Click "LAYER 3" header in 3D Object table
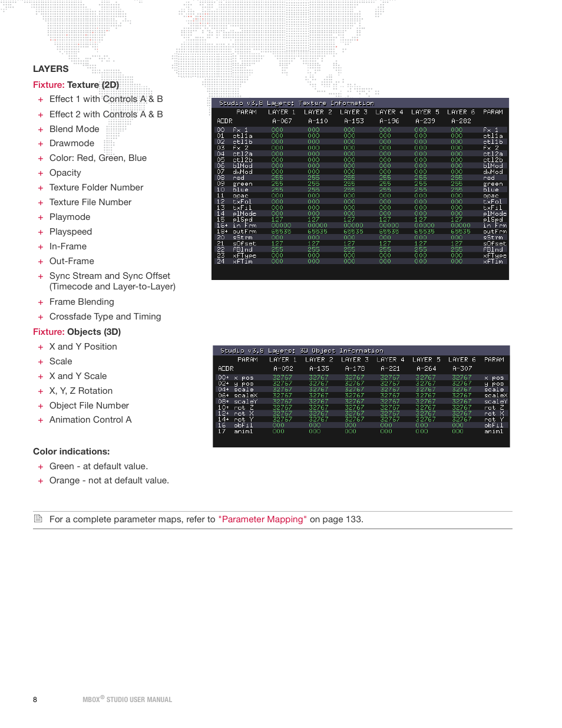The image size is (562, 728). 355,360
